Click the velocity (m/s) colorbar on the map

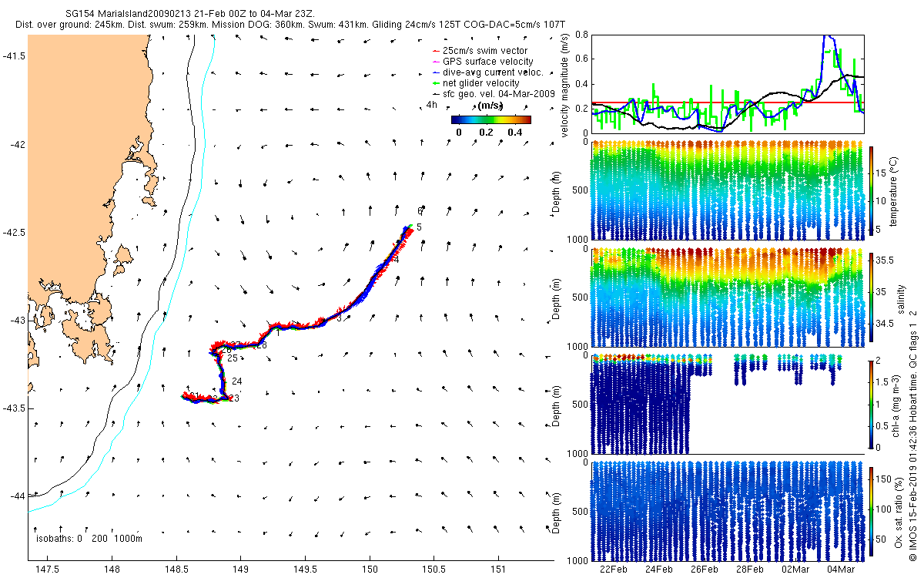pos(490,119)
